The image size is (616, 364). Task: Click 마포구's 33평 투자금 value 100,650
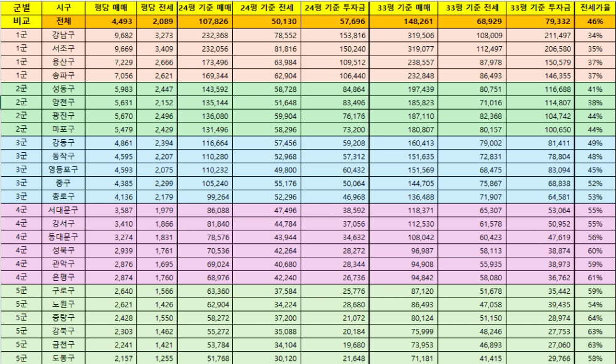tap(540, 129)
